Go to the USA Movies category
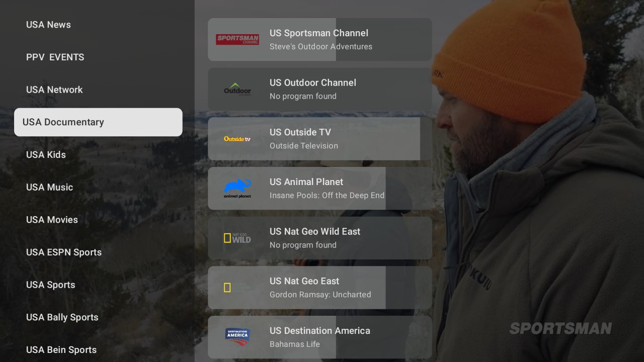 [52, 220]
